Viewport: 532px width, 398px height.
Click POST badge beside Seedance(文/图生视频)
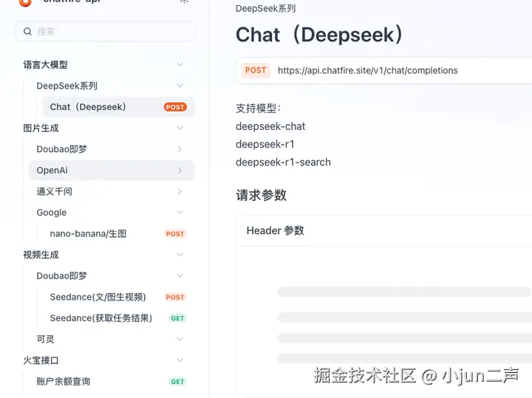[175, 297]
